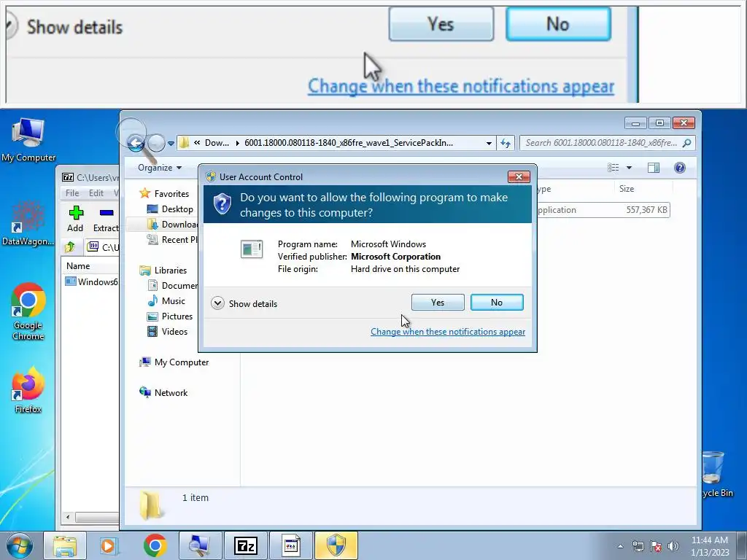The width and height of the screenshot is (747, 560).
Task: Select Desktop under Favorites
Action: point(171,209)
